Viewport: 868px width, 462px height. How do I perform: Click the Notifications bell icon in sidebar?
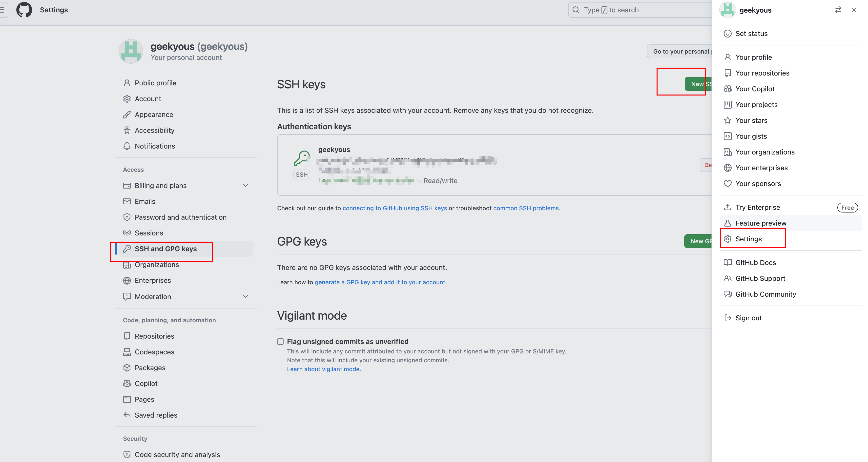pos(127,146)
